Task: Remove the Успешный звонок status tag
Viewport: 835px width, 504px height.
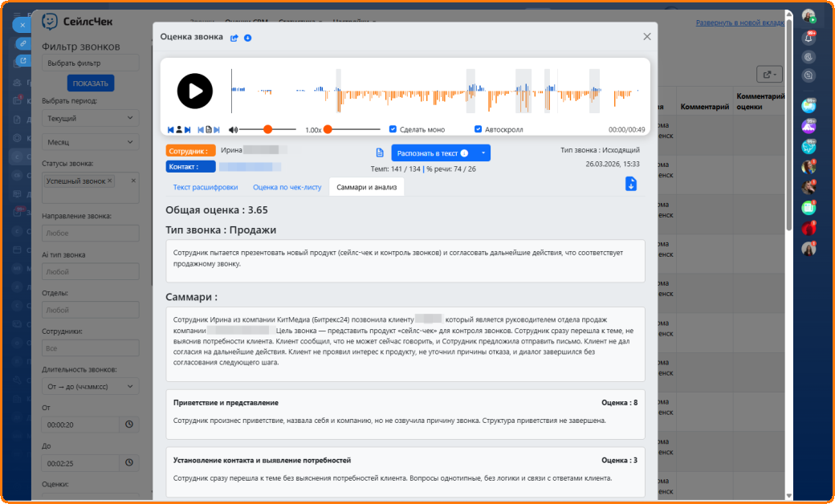Action: coord(110,181)
